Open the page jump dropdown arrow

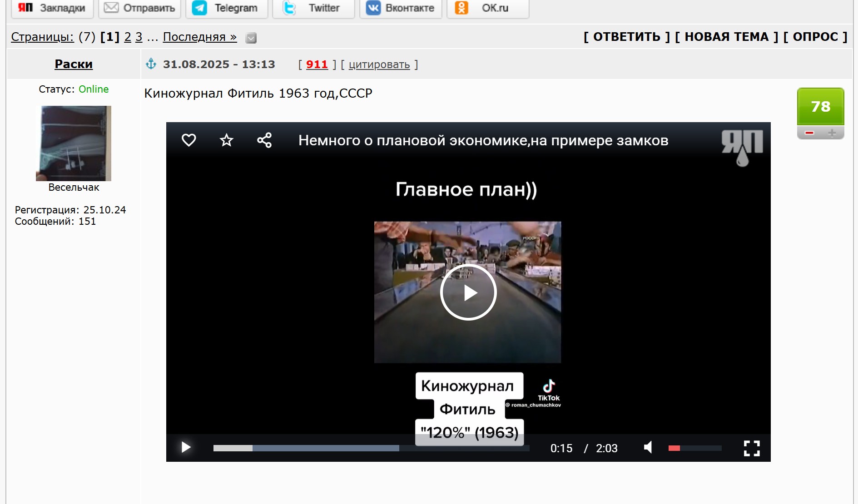(x=251, y=38)
